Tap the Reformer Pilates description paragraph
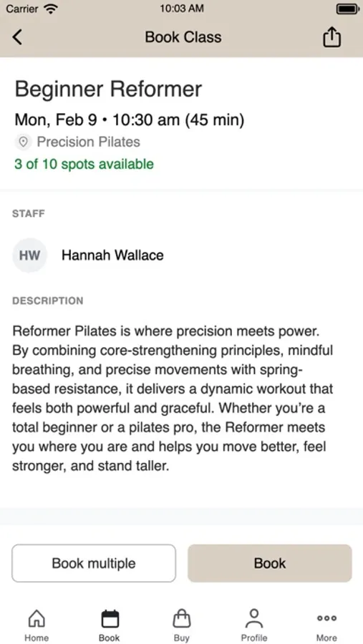363x644 pixels. (x=173, y=399)
